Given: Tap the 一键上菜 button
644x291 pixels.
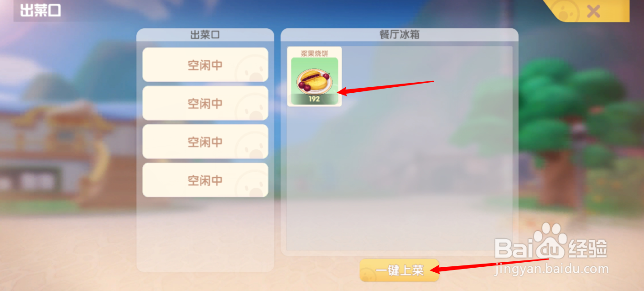Looking at the screenshot, I should point(400,270).
